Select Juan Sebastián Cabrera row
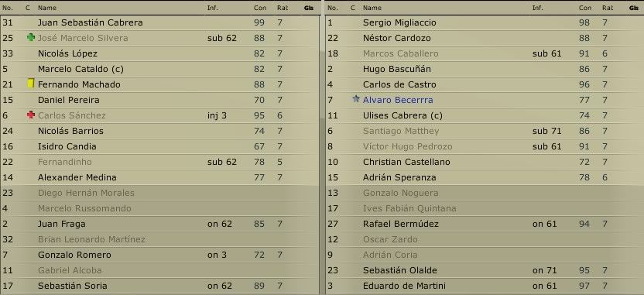Image resolution: width=644 pixels, height=295 pixels. point(159,22)
